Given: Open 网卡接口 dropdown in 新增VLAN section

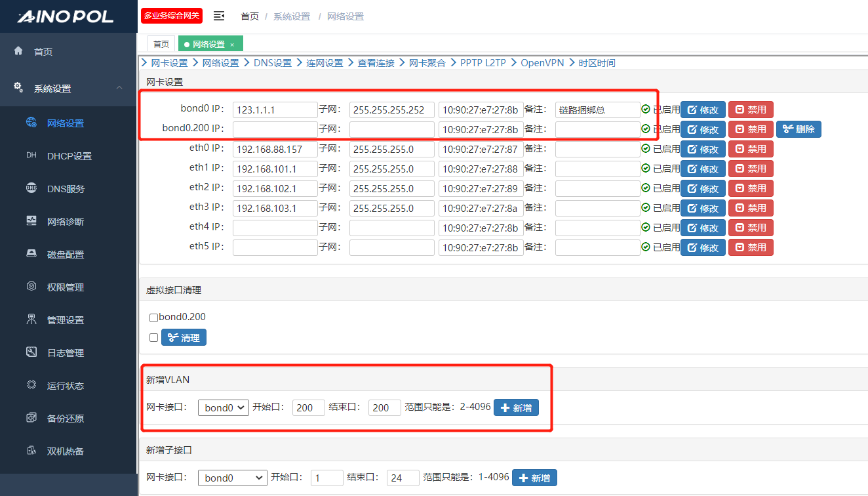Looking at the screenshot, I should tap(223, 408).
